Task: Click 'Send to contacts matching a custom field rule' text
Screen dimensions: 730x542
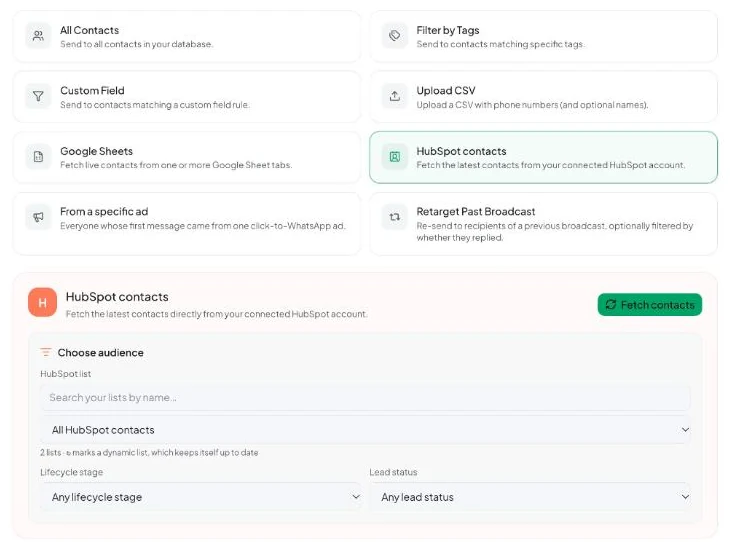Action: [155, 105]
